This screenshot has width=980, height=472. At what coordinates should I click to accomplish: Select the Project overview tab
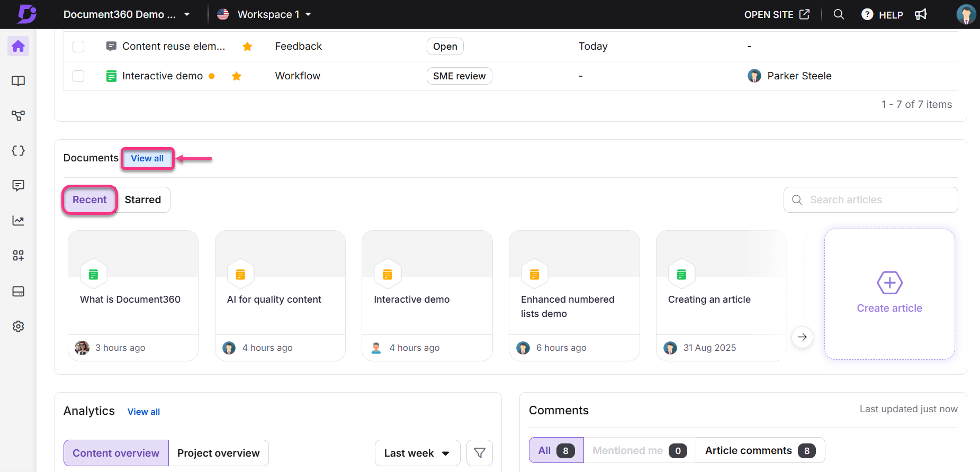[219, 453]
